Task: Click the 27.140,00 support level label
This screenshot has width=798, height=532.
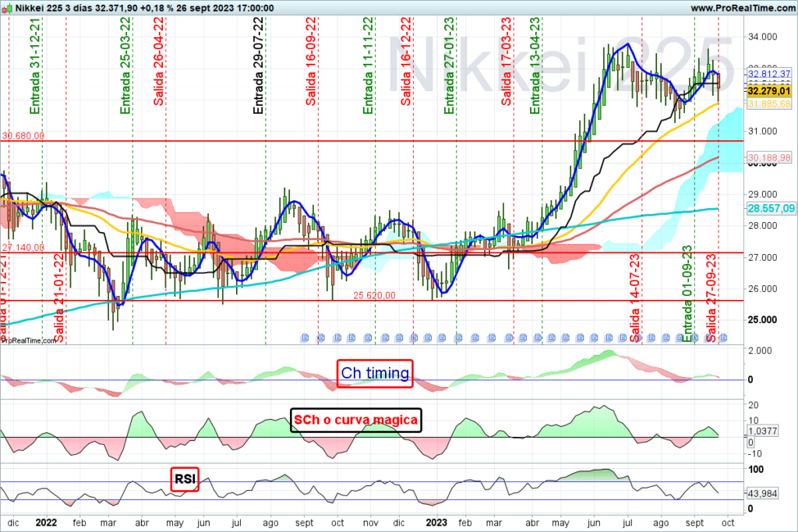Action: click(x=23, y=248)
